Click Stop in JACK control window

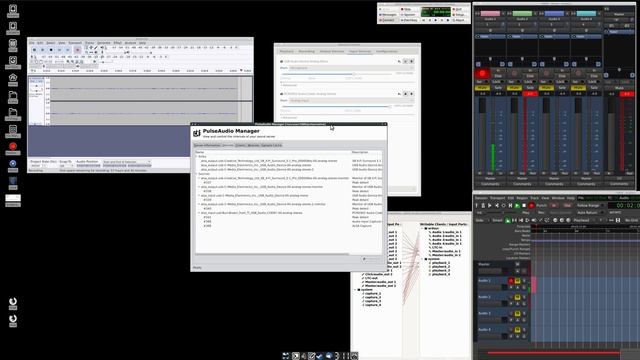pyautogui.click(x=407, y=9)
